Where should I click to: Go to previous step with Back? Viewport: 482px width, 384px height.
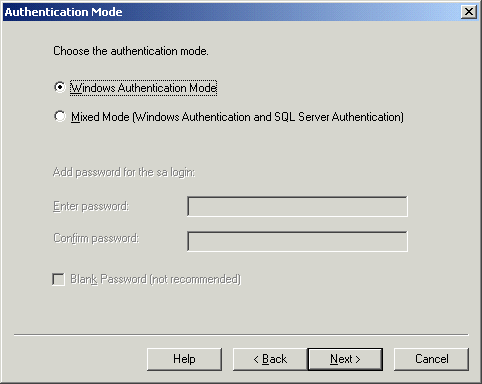(270, 359)
